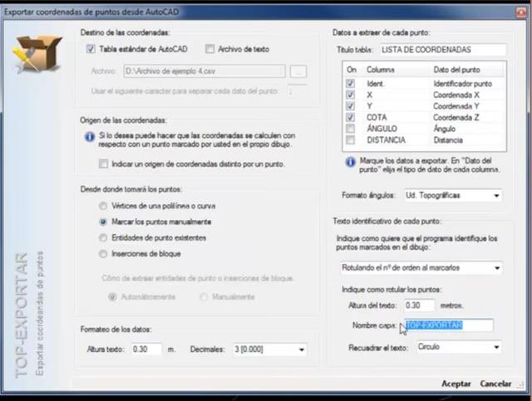Click the Cancelar button
Screen dimensions: 532x401
coord(495,384)
